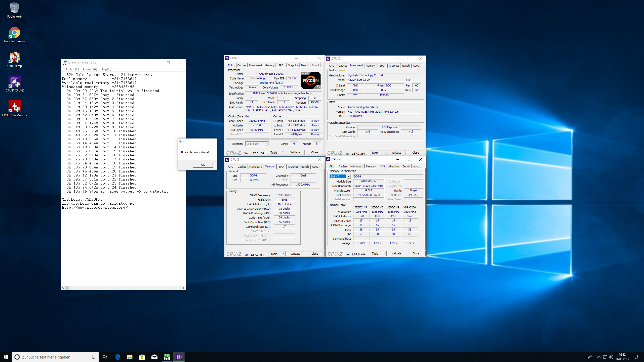644x362 pixels.
Task: Click the Super PI scrollbar right arrow
Action: 183,288
